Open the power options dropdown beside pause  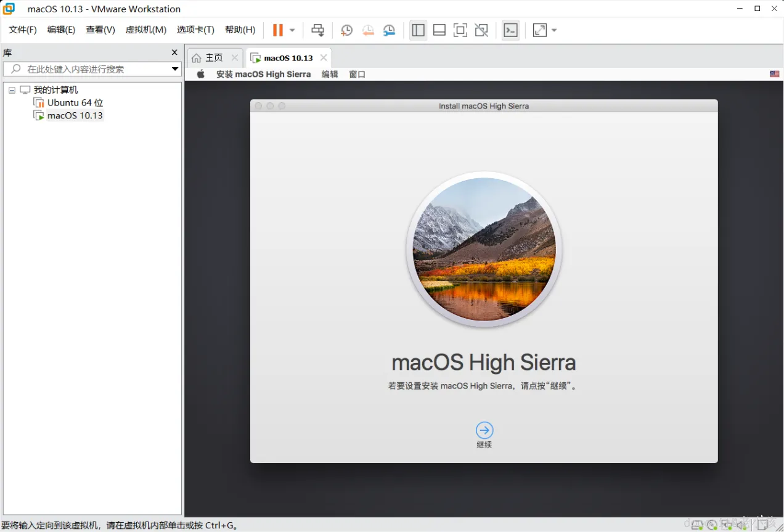292,30
